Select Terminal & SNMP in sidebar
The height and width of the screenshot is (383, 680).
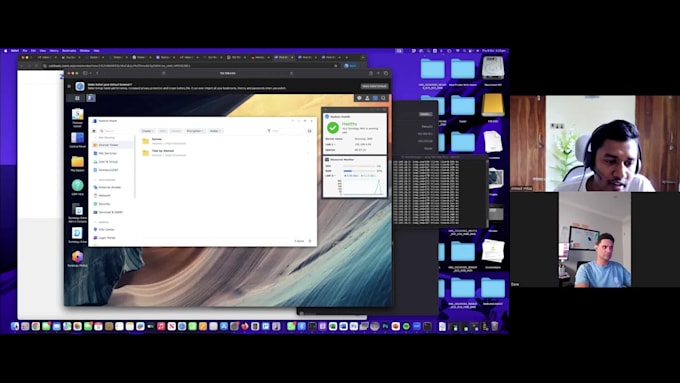click(112, 212)
